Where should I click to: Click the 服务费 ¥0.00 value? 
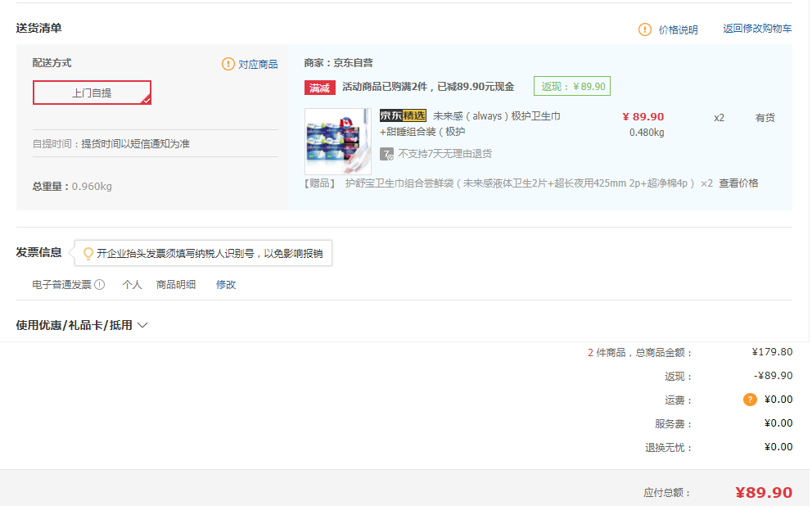coord(778,423)
